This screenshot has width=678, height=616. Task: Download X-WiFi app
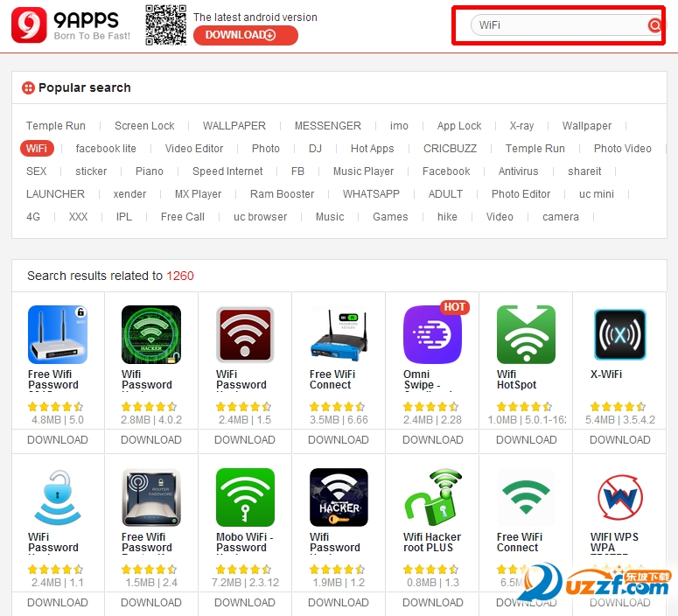(x=620, y=440)
